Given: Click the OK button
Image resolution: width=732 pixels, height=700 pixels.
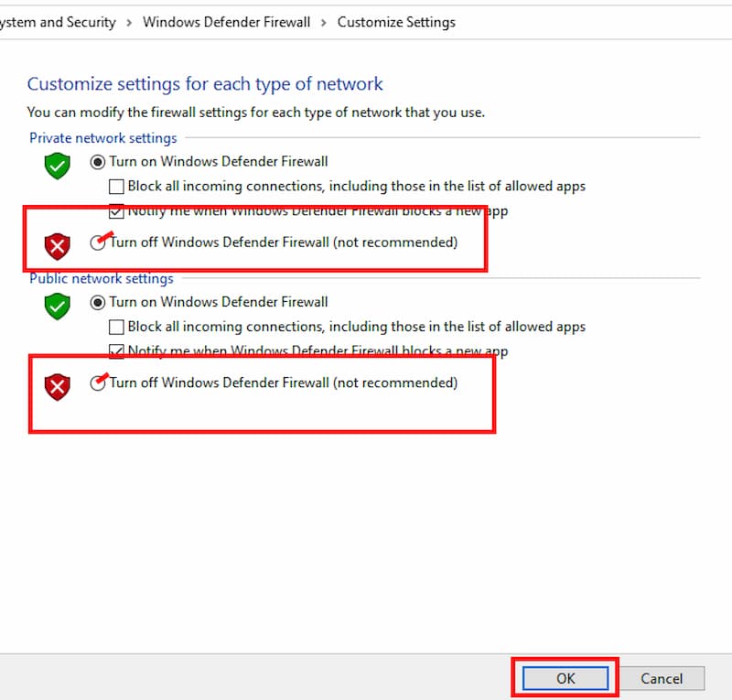Looking at the screenshot, I should point(565,678).
